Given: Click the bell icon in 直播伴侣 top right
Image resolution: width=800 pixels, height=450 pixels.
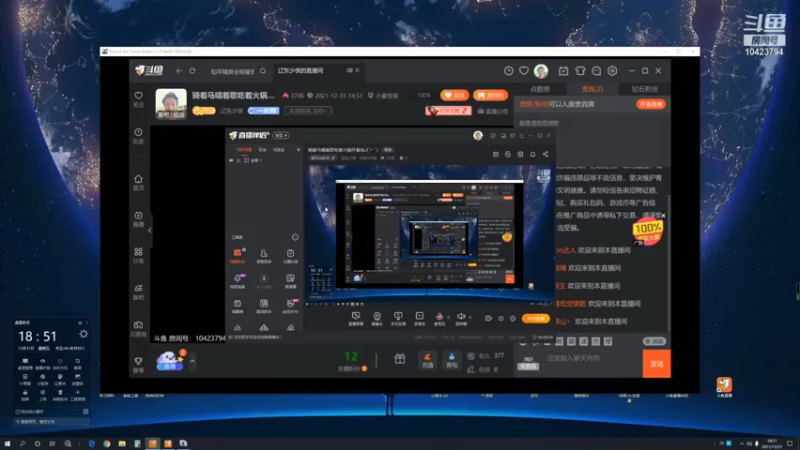Looking at the screenshot, I should (x=533, y=154).
